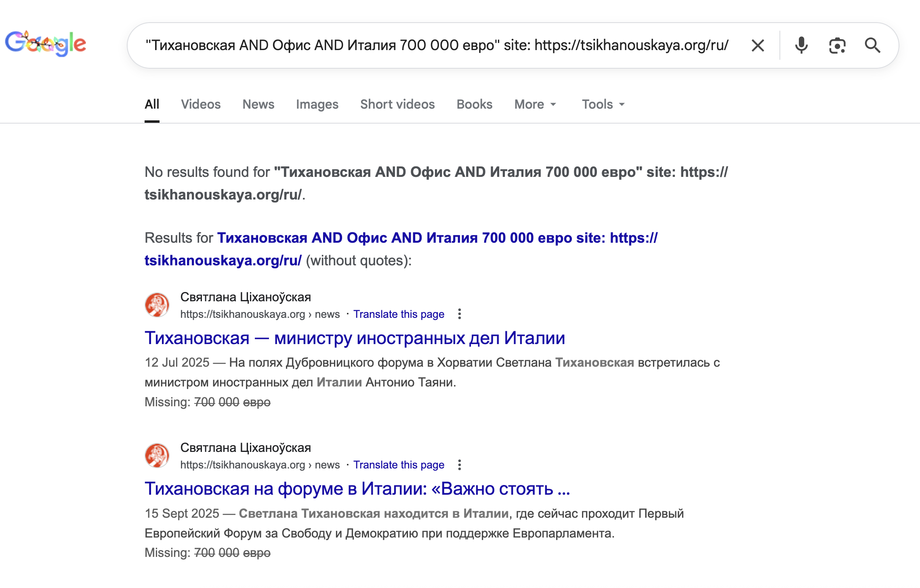Click 'Translate this page' on the first result
Screen dimensions: 920x588
(x=399, y=314)
